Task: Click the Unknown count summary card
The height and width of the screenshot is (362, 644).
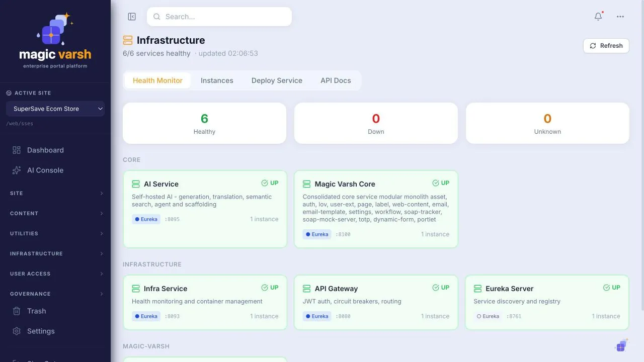Action: point(547,123)
